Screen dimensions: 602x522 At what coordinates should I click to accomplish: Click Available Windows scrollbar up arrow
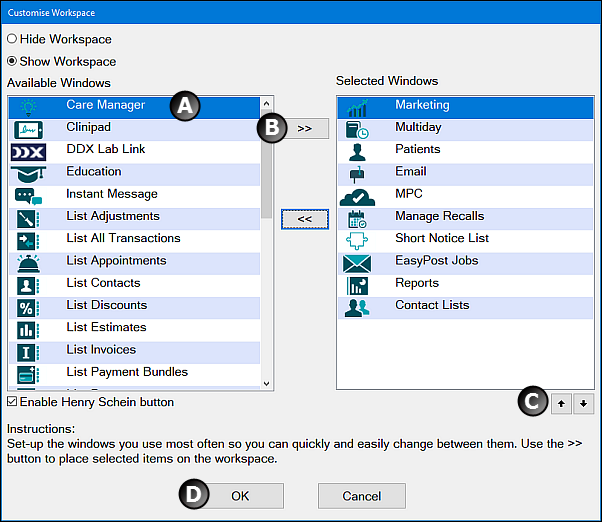click(266, 103)
